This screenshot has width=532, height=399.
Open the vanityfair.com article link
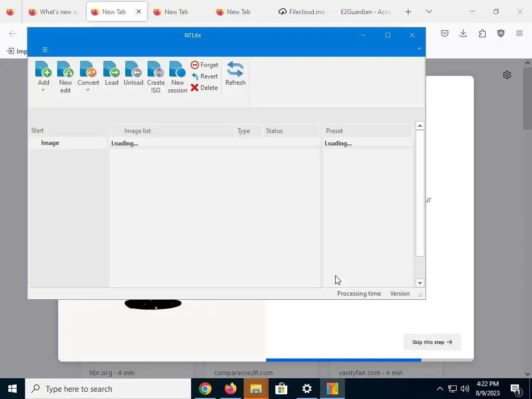[370, 373]
